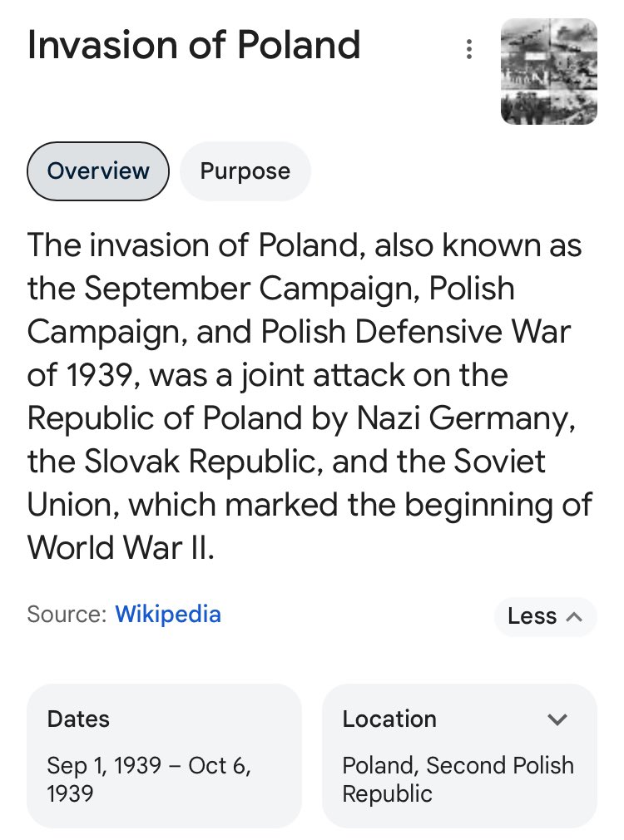624x840 pixels.
Task: Select the Overview tab
Action: [98, 171]
